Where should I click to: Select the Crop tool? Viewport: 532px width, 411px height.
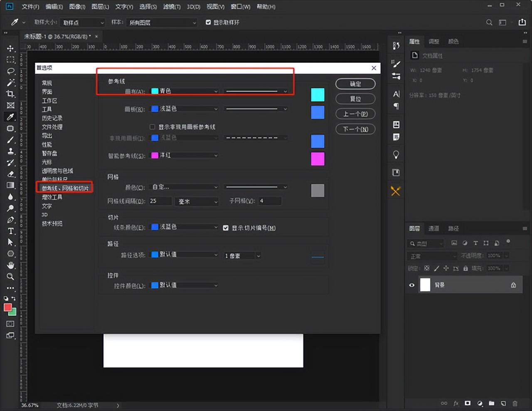(x=10, y=94)
